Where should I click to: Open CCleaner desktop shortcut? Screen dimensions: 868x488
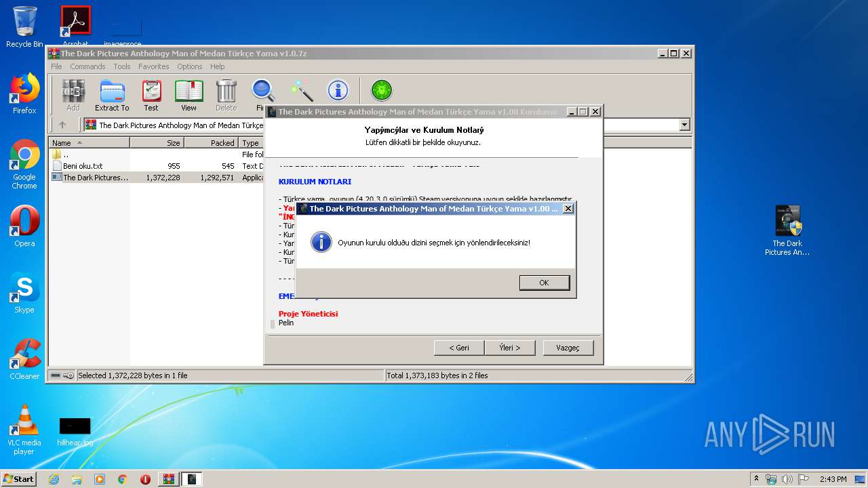(x=24, y=359)
